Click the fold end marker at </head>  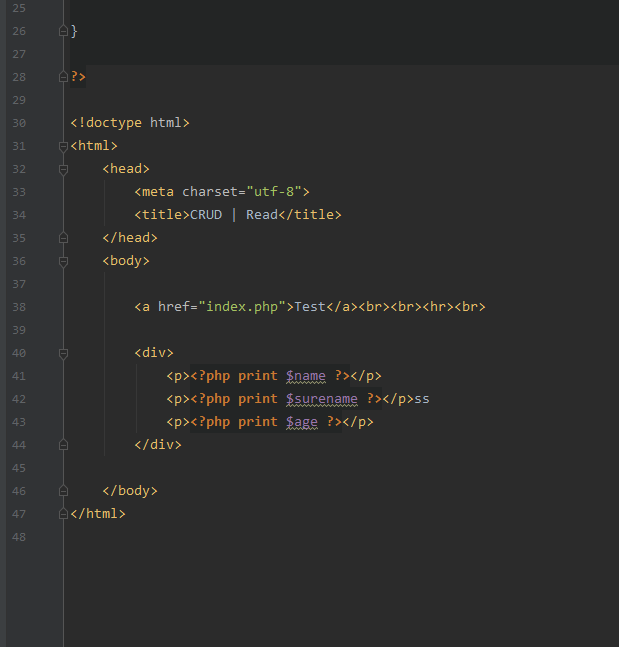click(63, 238)
